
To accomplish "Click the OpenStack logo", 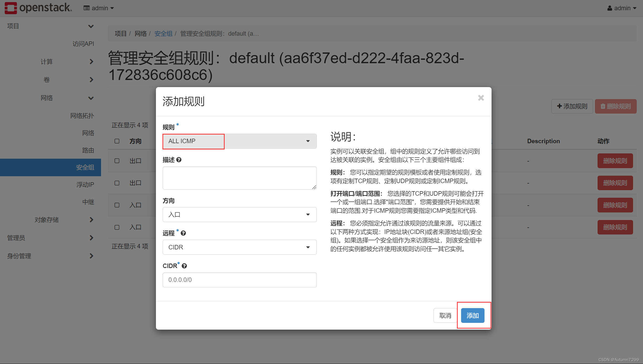I will (x=38, y=8).
